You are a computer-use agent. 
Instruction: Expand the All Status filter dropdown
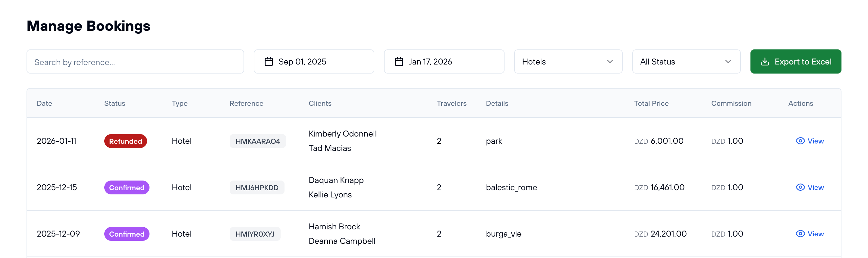[686, 62]
